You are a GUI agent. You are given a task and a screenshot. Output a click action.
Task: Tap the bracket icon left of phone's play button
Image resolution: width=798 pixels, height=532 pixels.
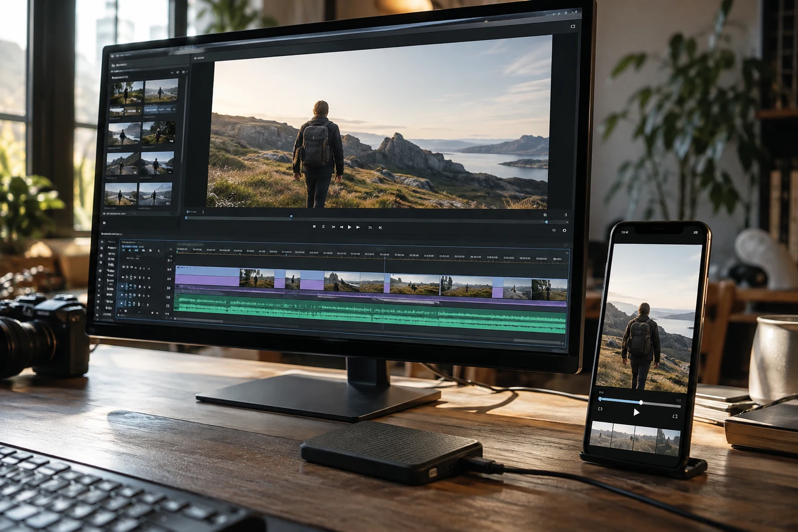click(x=600, y=409)
